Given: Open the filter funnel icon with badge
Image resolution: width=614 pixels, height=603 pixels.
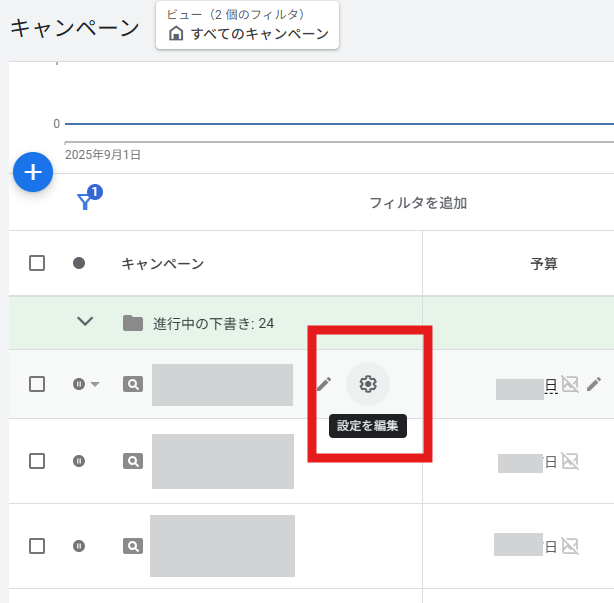Looking at the screenshot, I should tap(87, 201).
